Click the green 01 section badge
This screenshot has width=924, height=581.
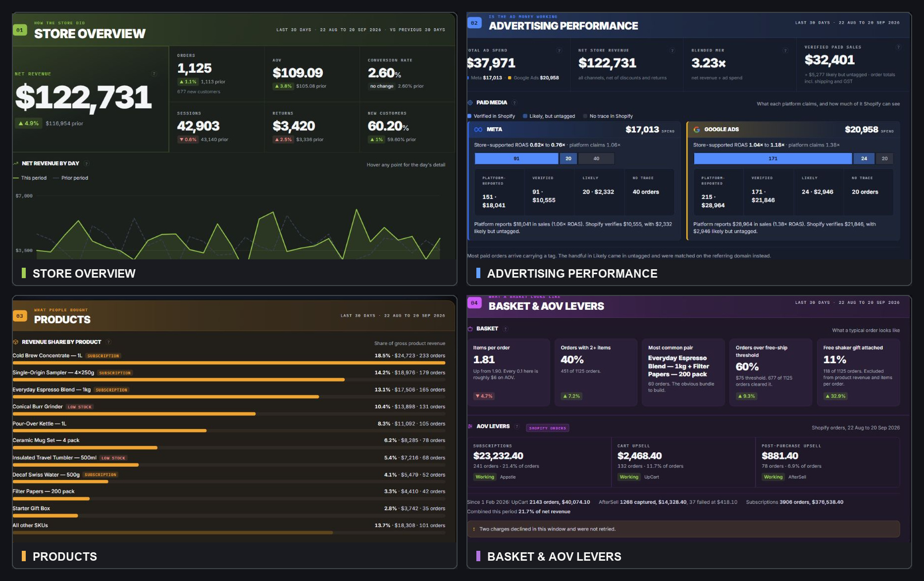pos(20,30)
